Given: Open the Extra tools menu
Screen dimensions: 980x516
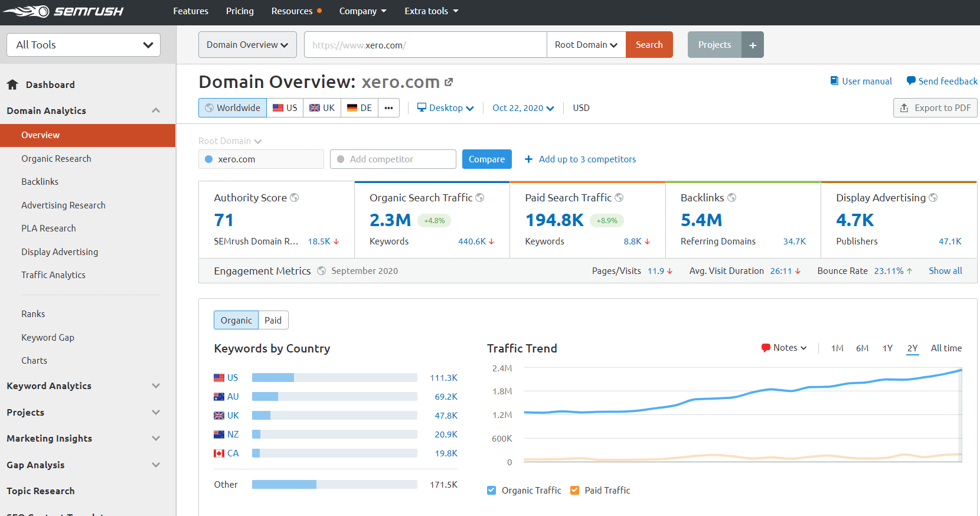Looking at the screenshot, I should 432,11.
